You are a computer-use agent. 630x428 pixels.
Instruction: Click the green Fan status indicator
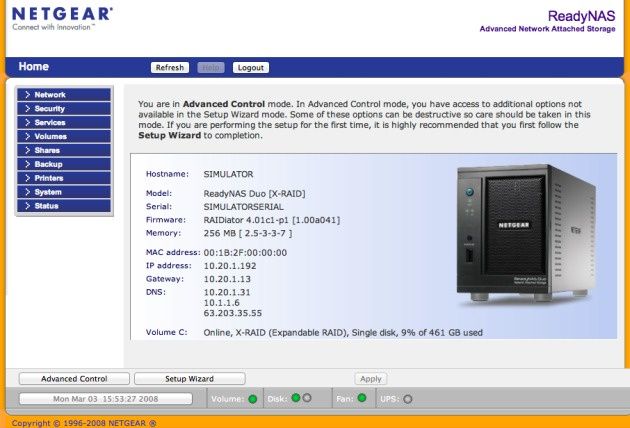click(x=362, y=398)
